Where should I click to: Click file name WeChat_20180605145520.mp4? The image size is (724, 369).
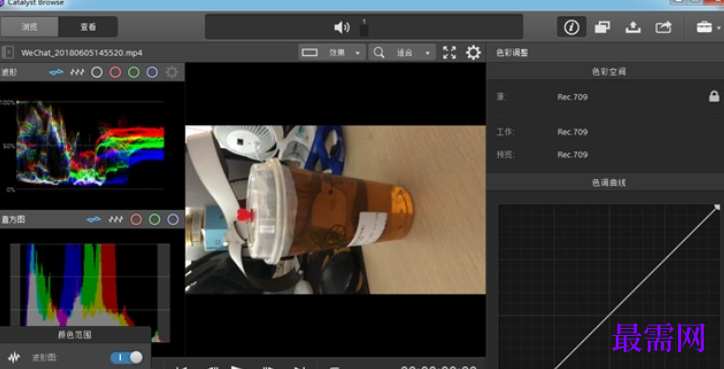click(x=81, y=53)
